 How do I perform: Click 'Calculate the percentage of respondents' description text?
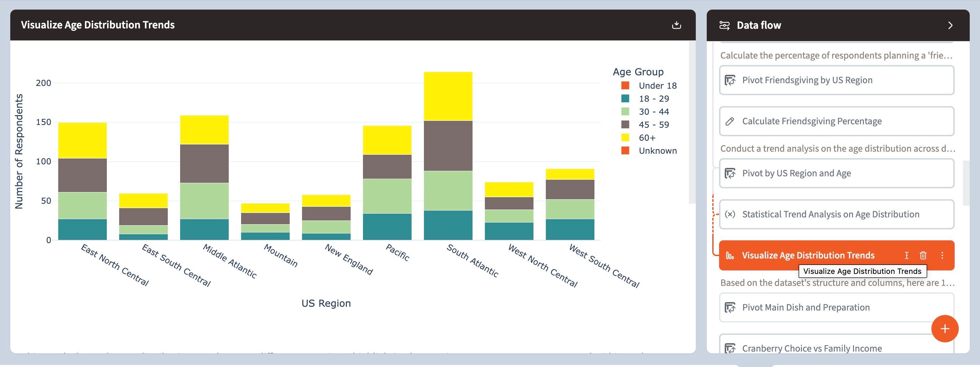pos(836,55)
